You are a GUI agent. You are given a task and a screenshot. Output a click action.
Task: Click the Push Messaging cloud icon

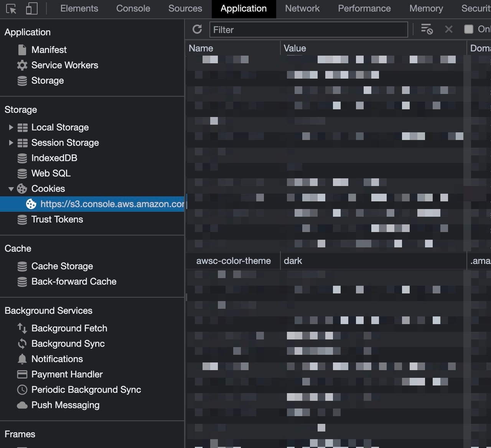coord(22,405)
